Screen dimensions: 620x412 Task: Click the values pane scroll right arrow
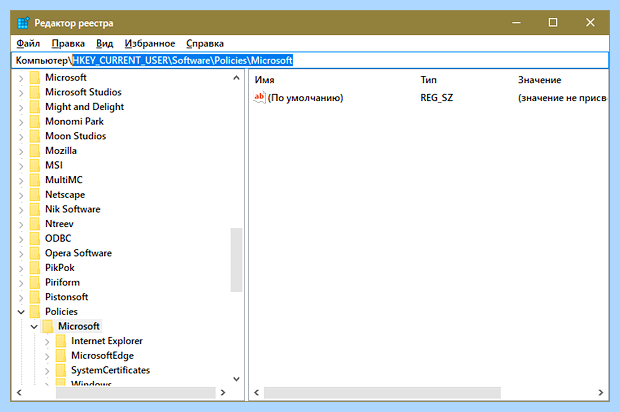[601, 393]
